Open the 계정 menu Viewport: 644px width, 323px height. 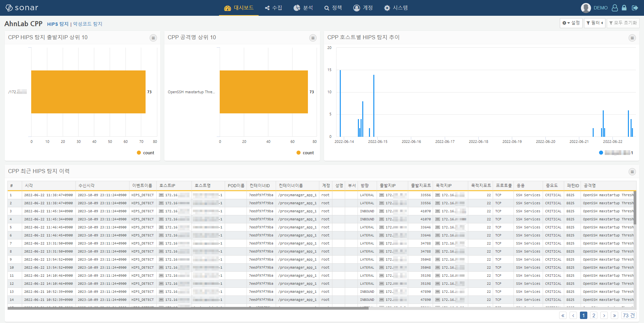363,8
